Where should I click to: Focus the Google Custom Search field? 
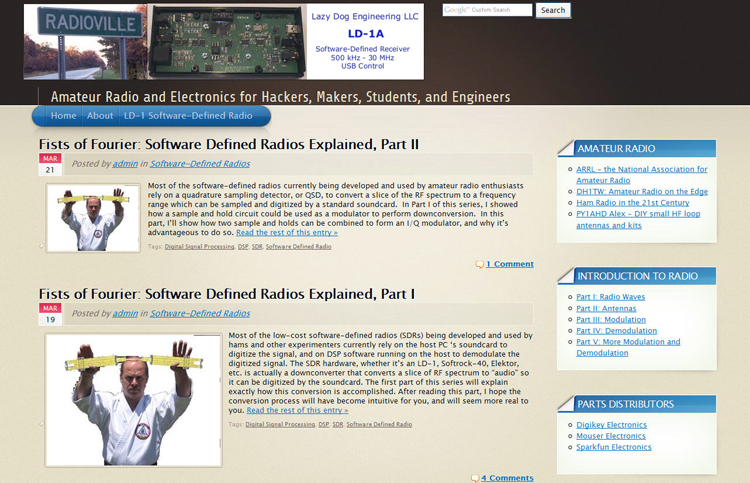point(488,10)
